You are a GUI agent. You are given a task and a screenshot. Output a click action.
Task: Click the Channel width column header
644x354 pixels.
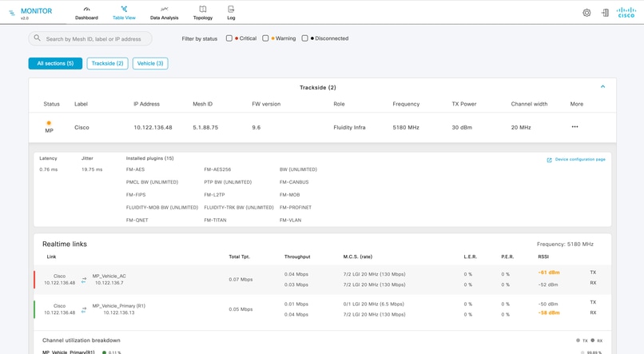529,104
